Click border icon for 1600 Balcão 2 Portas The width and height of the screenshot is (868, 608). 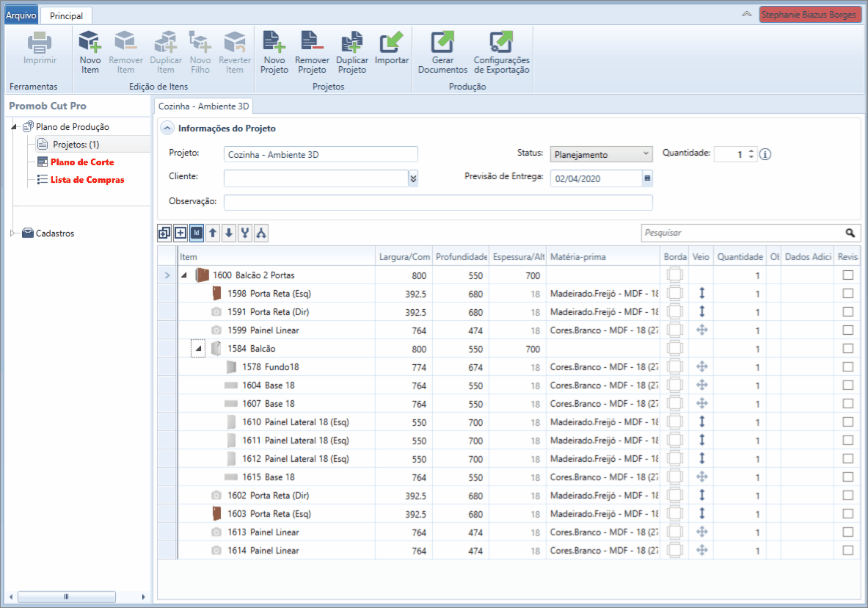point(675,275)
